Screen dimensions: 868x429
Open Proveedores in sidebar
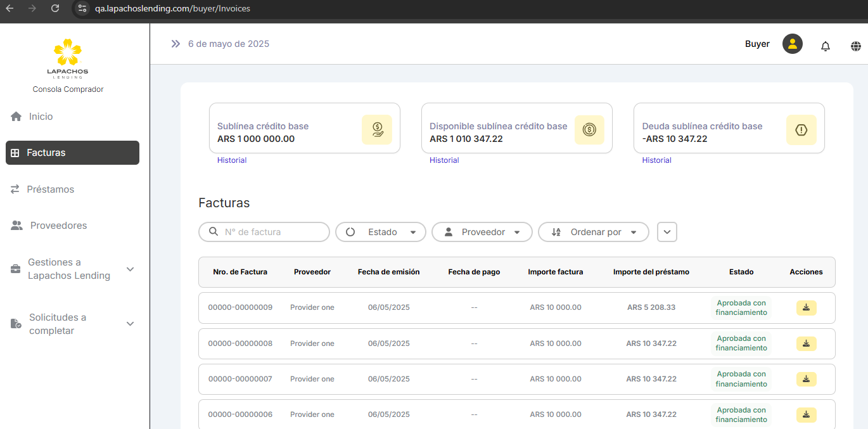click(58, 226)
